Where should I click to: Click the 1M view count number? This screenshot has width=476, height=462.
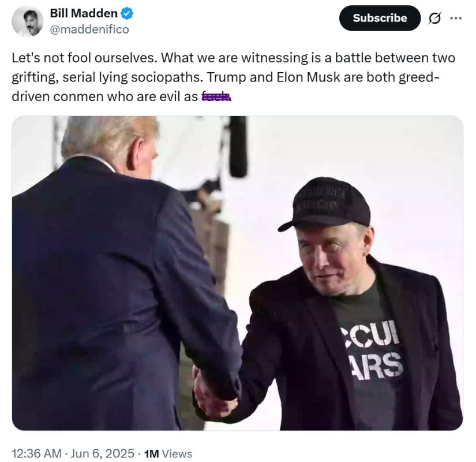tap(152, 454)
